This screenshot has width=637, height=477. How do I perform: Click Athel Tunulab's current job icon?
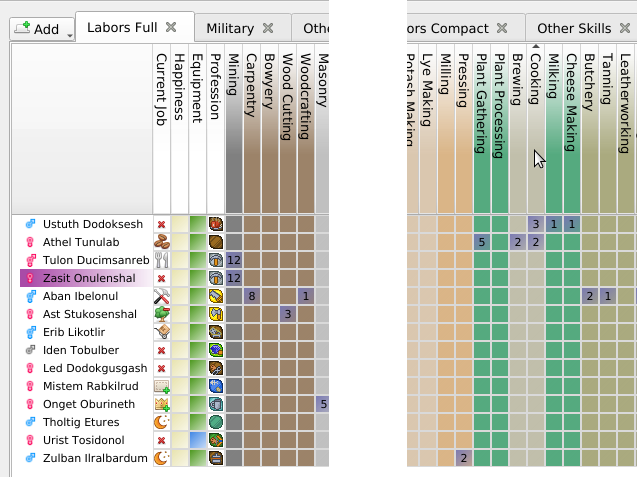[x=162, y=242]
